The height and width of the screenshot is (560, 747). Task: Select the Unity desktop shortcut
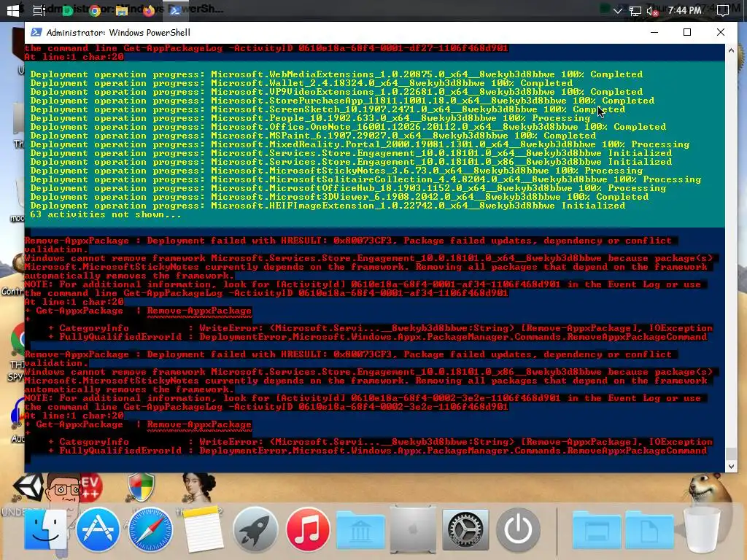tap(28, 486)
